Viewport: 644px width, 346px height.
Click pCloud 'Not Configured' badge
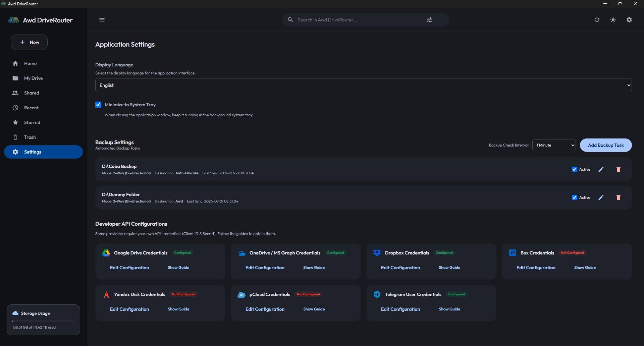(x=308, y=294)
